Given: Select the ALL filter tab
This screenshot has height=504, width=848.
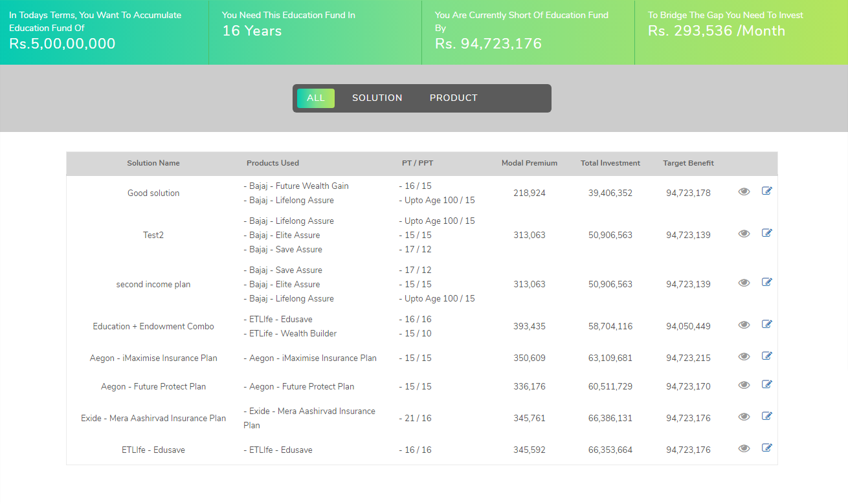Looking at the screenshot, I should point(316,98).
